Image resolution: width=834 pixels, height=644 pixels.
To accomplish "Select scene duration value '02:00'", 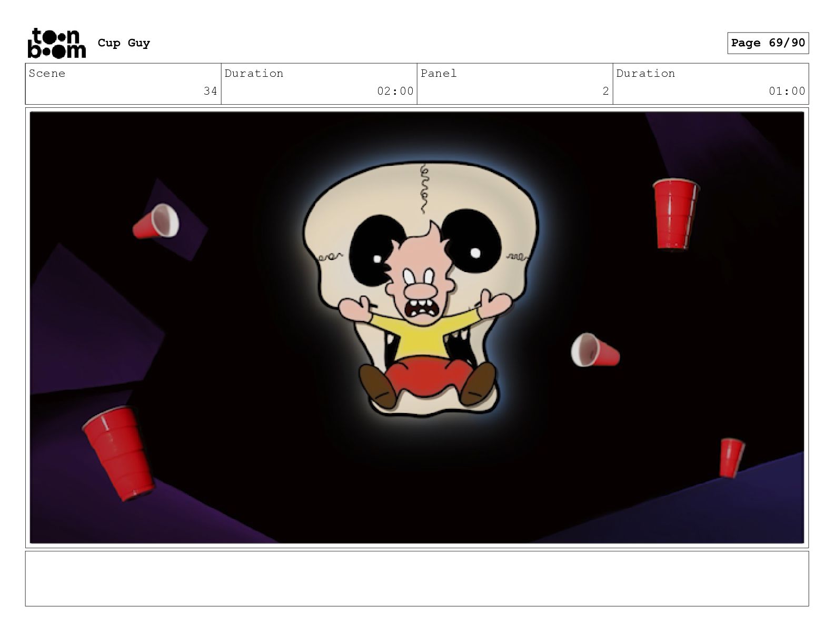I will [395, 91].
